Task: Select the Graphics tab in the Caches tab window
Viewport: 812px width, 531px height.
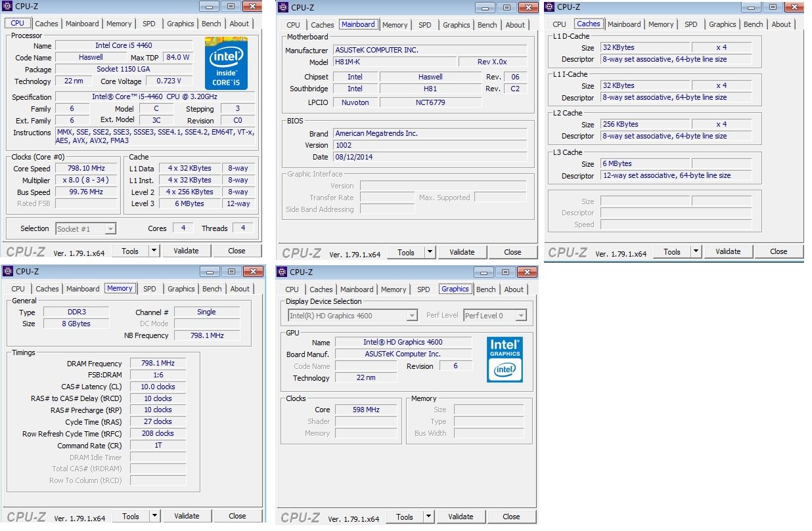Action: [722, 24]
